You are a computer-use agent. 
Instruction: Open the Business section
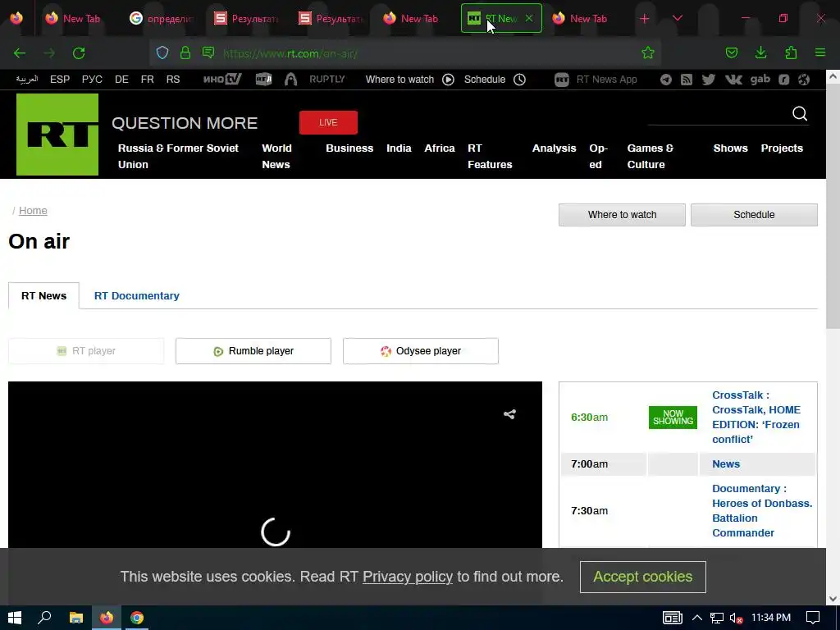tap(349, 148)
